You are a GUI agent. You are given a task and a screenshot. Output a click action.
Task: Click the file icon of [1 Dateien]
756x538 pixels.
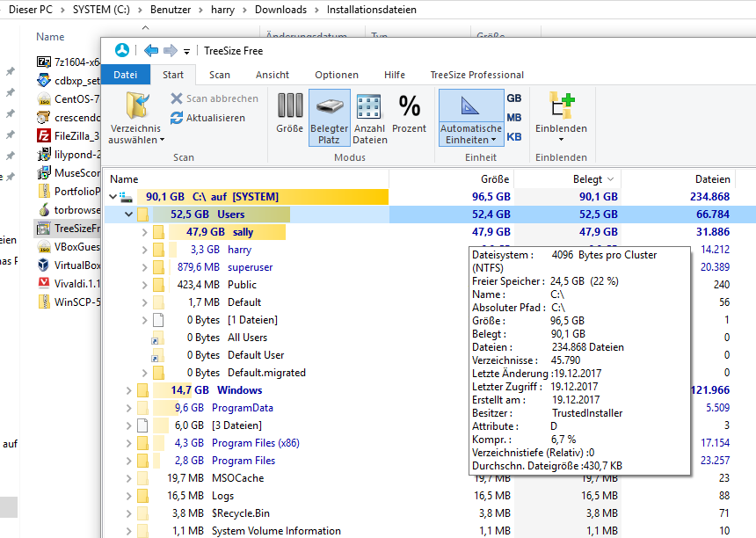coord(158,320)
